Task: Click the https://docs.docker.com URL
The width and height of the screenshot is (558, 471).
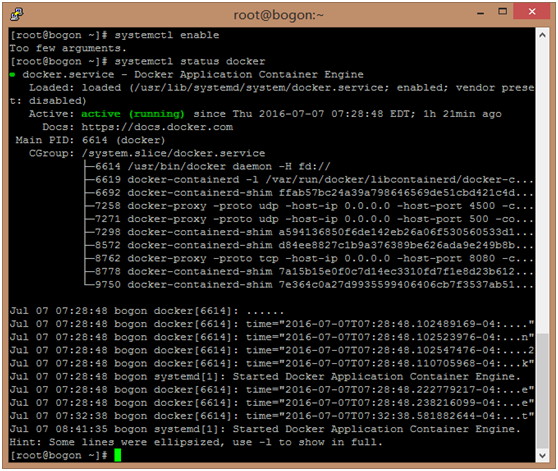Action: 157,127
